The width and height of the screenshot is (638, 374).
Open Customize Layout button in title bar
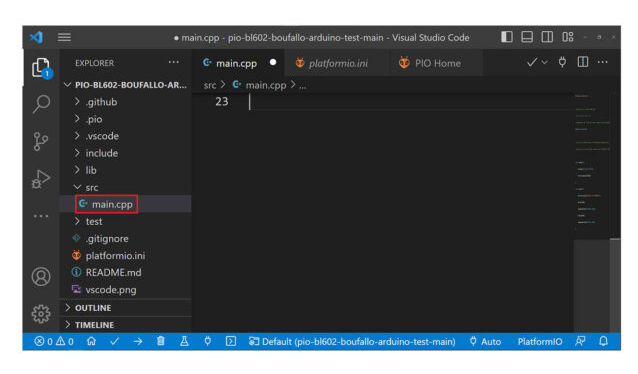click(x=568, y=37)
